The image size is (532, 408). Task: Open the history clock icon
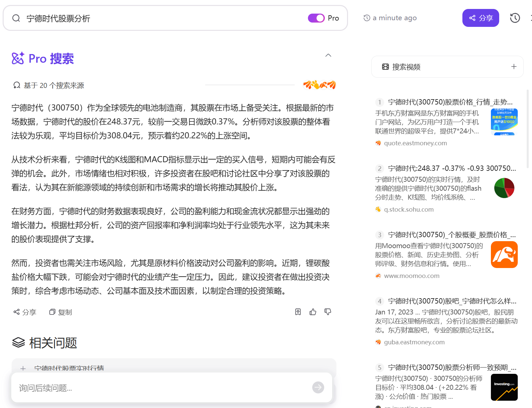[515, 18]
